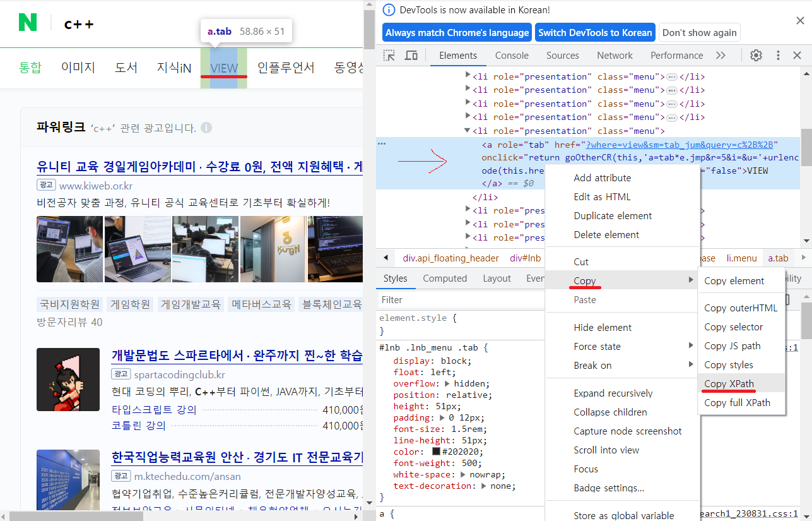The width and height of the screenshot is (812, 521).
Task: Click the div.api_floating_header breadcrumb
Action: point(450,258)
